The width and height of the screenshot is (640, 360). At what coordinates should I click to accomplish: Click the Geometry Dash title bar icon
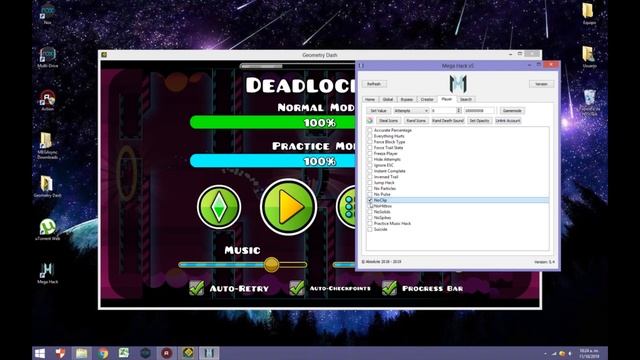coord(104,55)
